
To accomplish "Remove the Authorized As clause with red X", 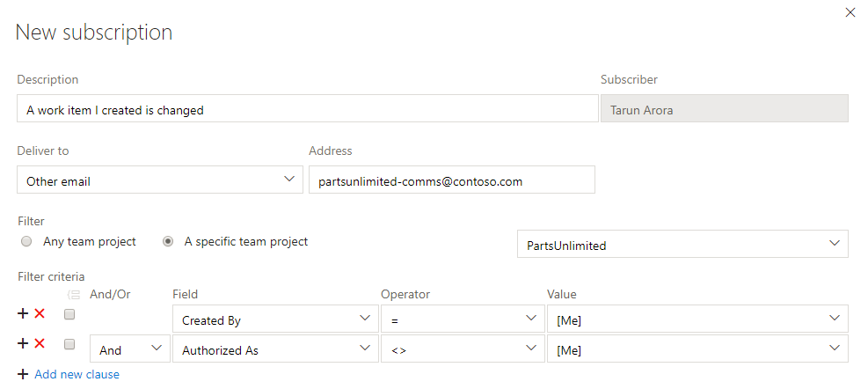I will point(40,343).
